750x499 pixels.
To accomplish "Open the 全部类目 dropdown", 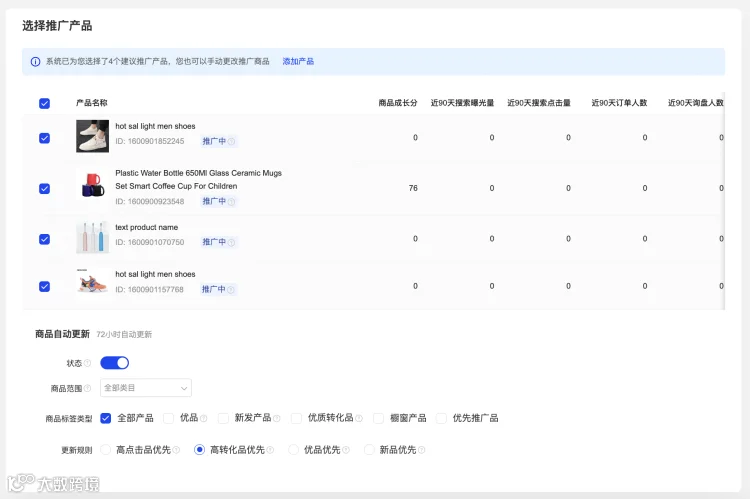I will click(146, 388).
